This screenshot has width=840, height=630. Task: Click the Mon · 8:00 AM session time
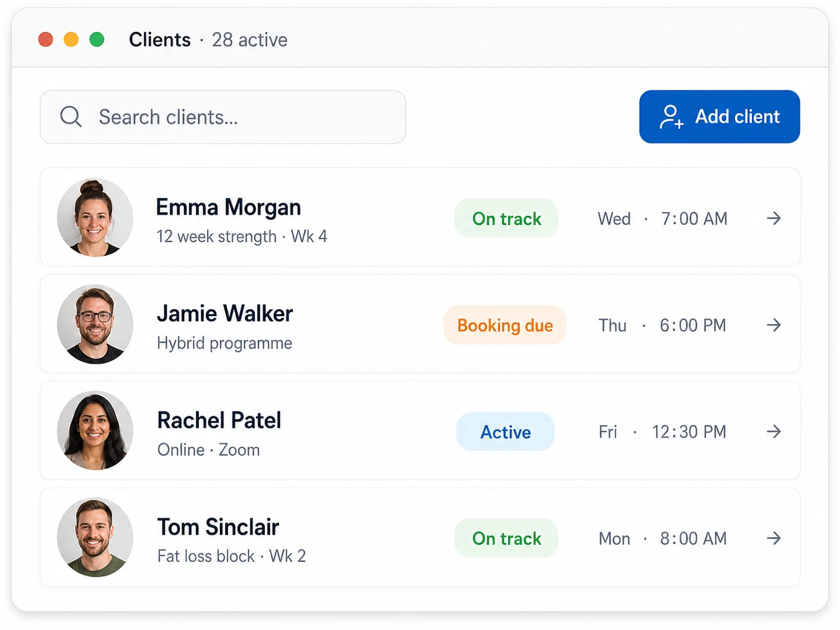[662, 539]
